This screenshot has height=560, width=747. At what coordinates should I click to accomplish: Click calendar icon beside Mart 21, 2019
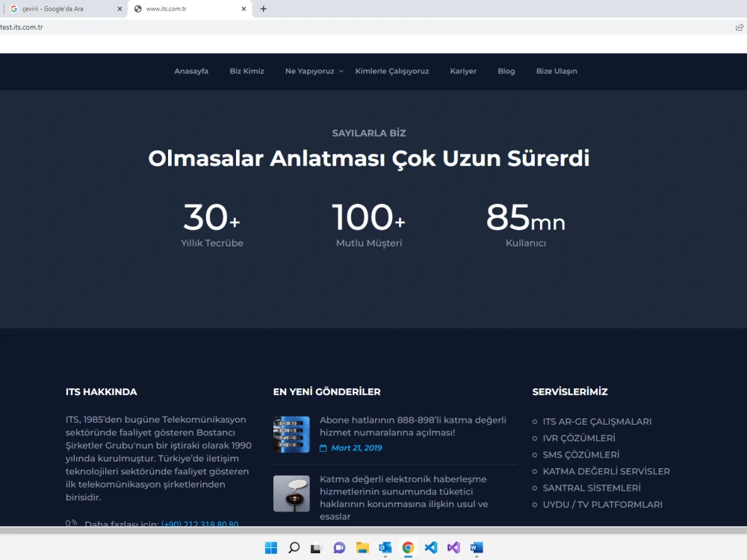[x=323, y=447]
